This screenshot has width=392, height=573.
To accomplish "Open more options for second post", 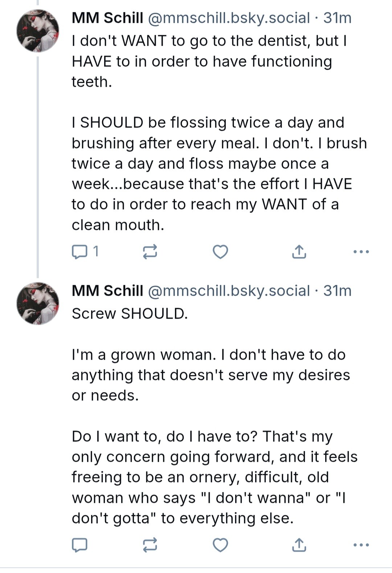I will click(x=361, y=545).
